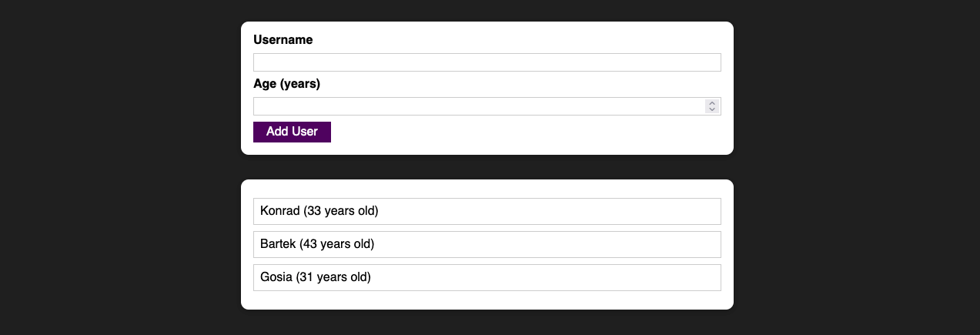The width and height of the screenshot is (980, 335).
Task: Decrease age with the stepper down arrow
Action: [x=712, y=109]
